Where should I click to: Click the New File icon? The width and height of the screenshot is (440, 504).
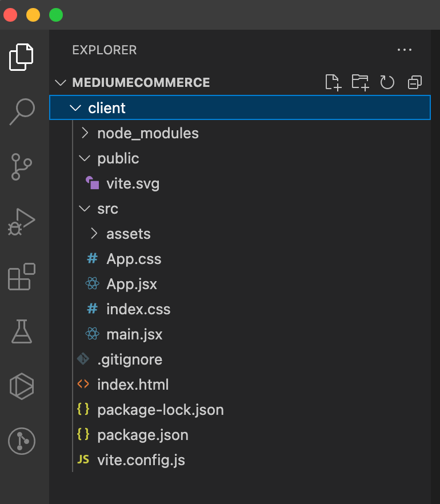point(333,83)
